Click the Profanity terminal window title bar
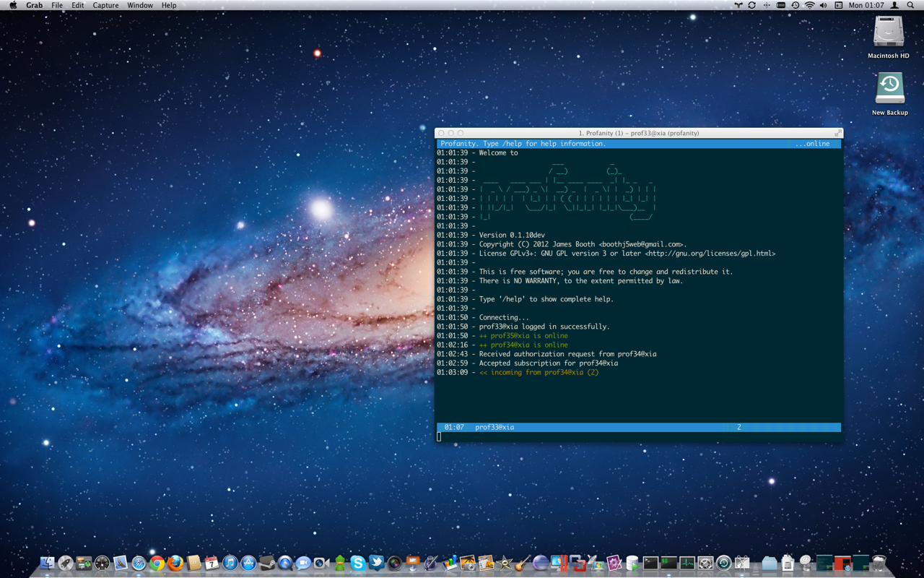Screen dimensions: 924x578 [638, 133]
